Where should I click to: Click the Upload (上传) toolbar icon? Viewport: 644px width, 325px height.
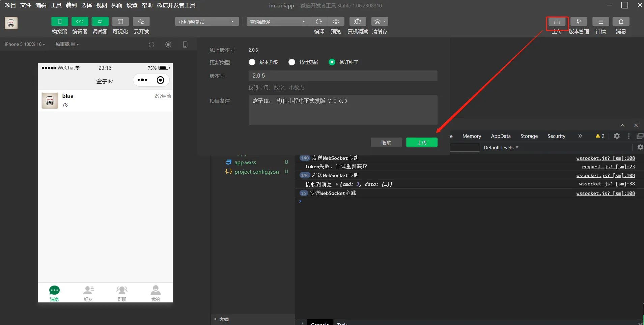[557, 22]
